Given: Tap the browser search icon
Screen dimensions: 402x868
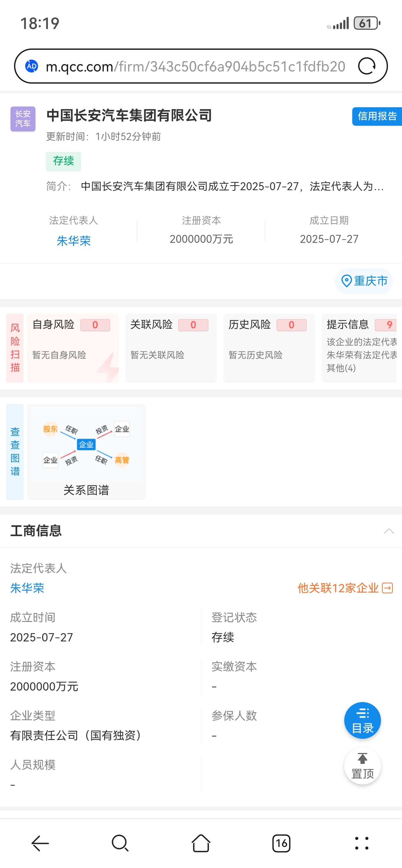Looking at the screenshot, I should tap(120, 843).
